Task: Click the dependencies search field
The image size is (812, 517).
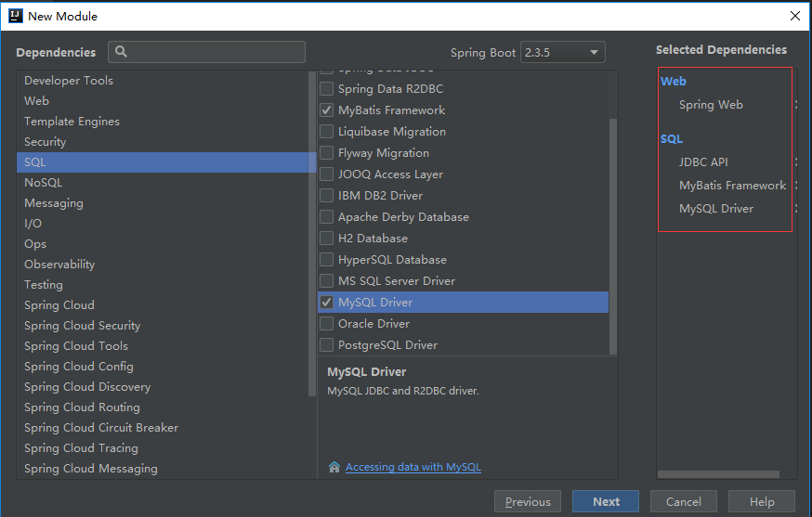Action: coord(206,52)
